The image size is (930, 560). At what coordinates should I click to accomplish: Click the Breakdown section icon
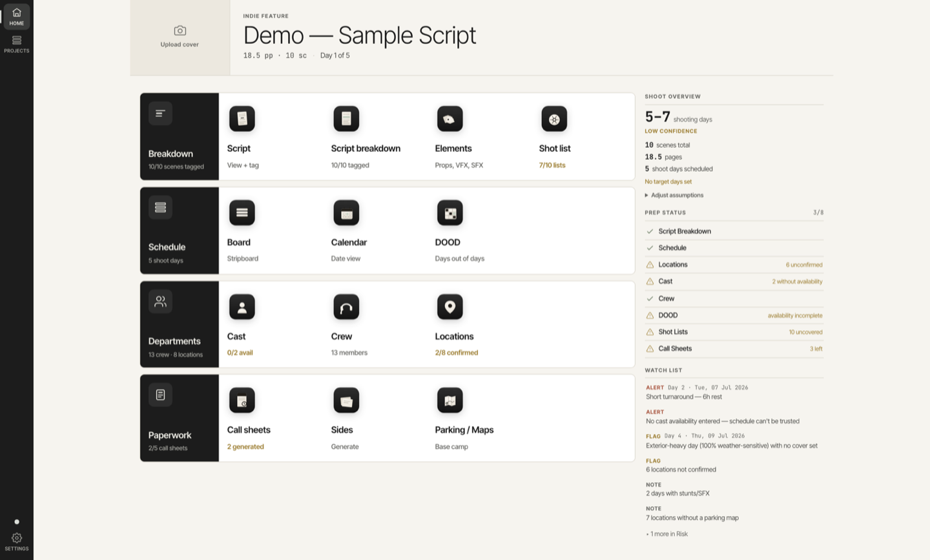point(160,114)
